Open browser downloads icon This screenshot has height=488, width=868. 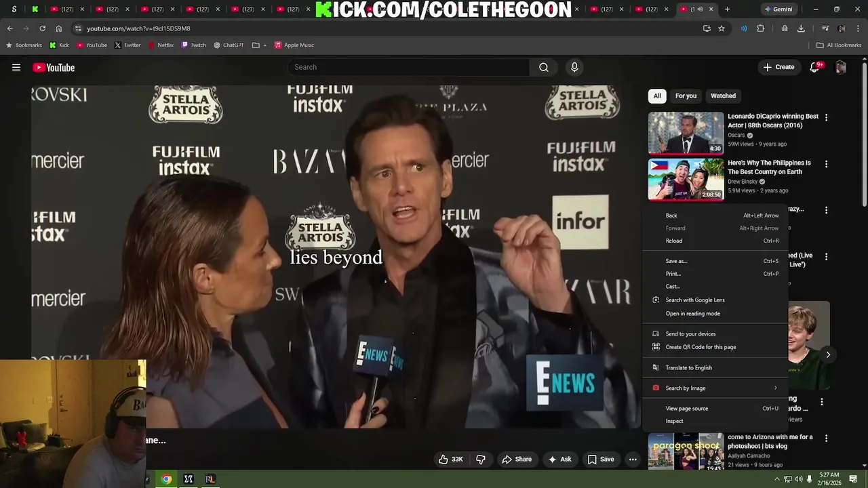click(801, 28)
